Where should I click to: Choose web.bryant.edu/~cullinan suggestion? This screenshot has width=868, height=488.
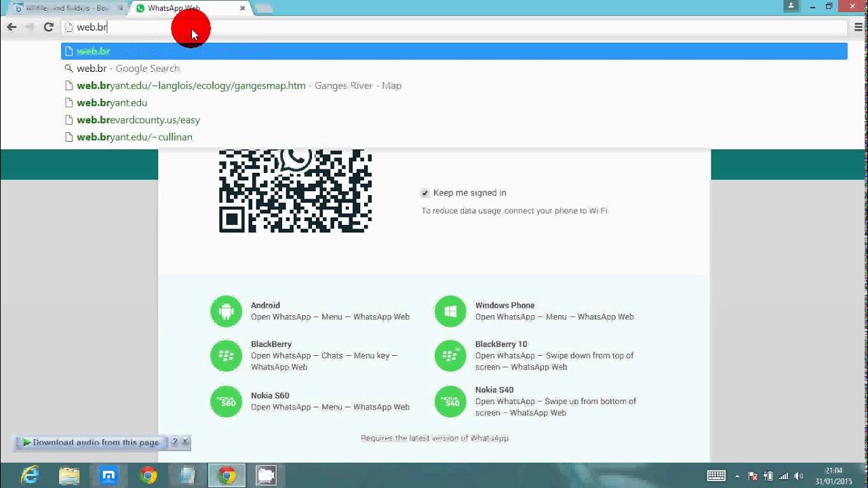(x=454, y=137)
